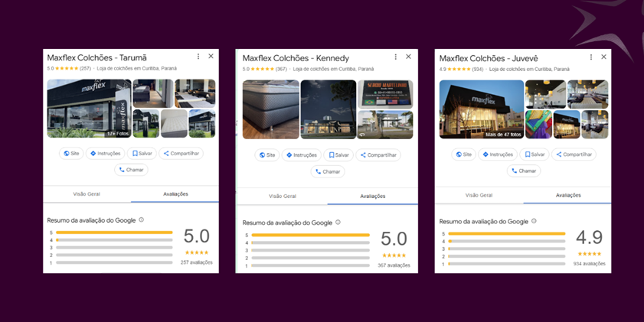Click the large 4.9 rating score
644x322 pixels.
(590, 237)
